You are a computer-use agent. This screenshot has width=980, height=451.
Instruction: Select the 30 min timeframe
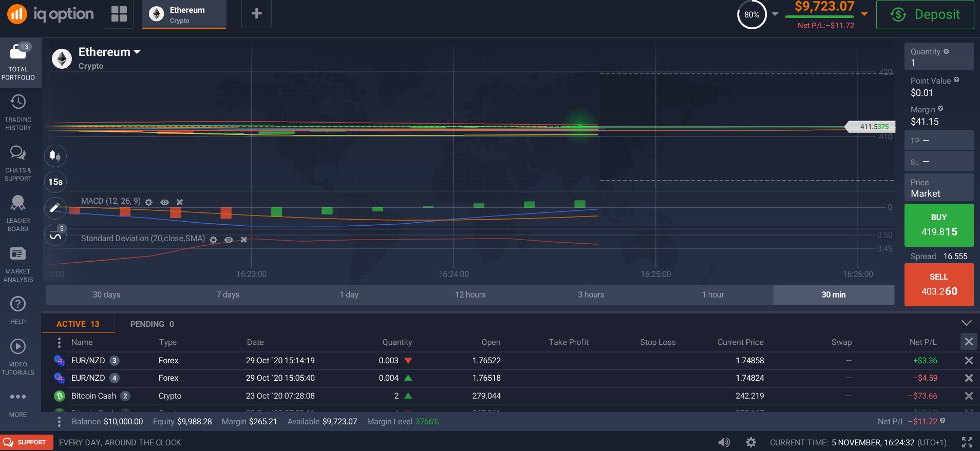pos(834,295)
